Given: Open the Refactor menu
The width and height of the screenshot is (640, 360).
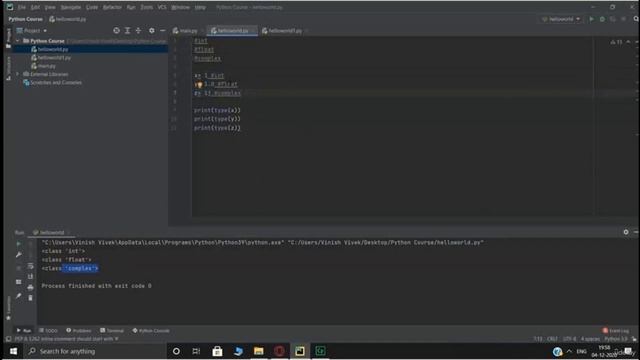Looking at the screenshot, I should 112,7.
